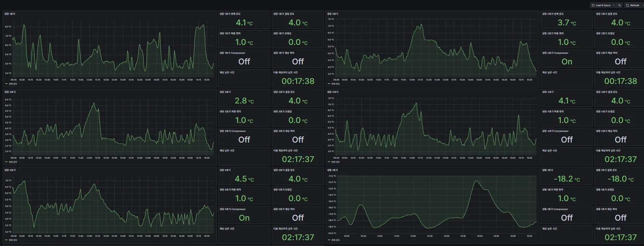Open the 냉장 1호기 graph panel title
Image resolution: width=644 pixels, height=246 pixels.
click(x=10, y=14)
